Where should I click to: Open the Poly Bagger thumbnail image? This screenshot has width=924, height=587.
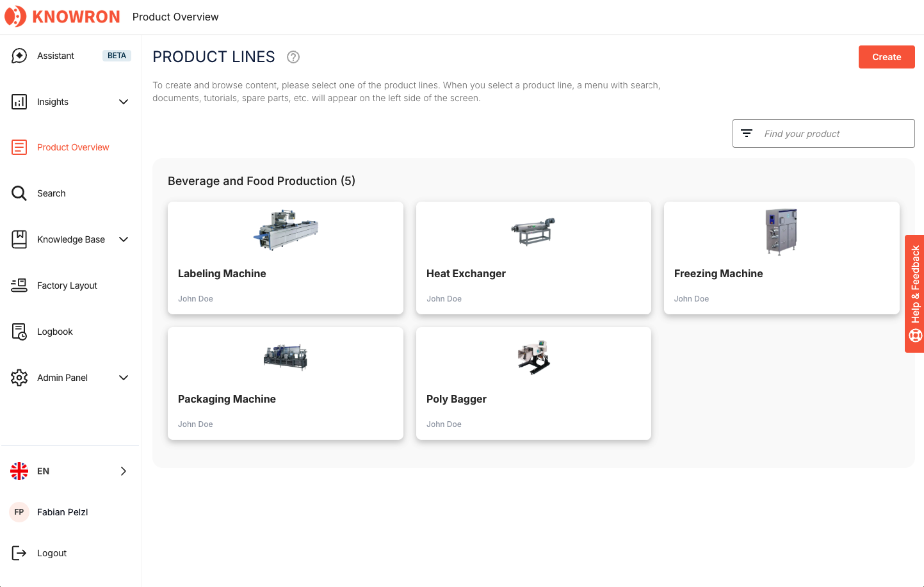click(533, 357)
